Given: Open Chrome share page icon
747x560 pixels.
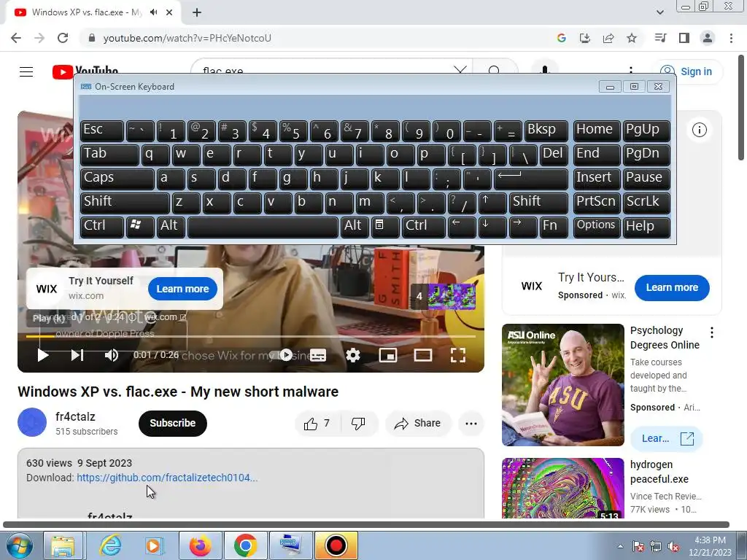Looking at the screenshot, I should pos(608,38).
